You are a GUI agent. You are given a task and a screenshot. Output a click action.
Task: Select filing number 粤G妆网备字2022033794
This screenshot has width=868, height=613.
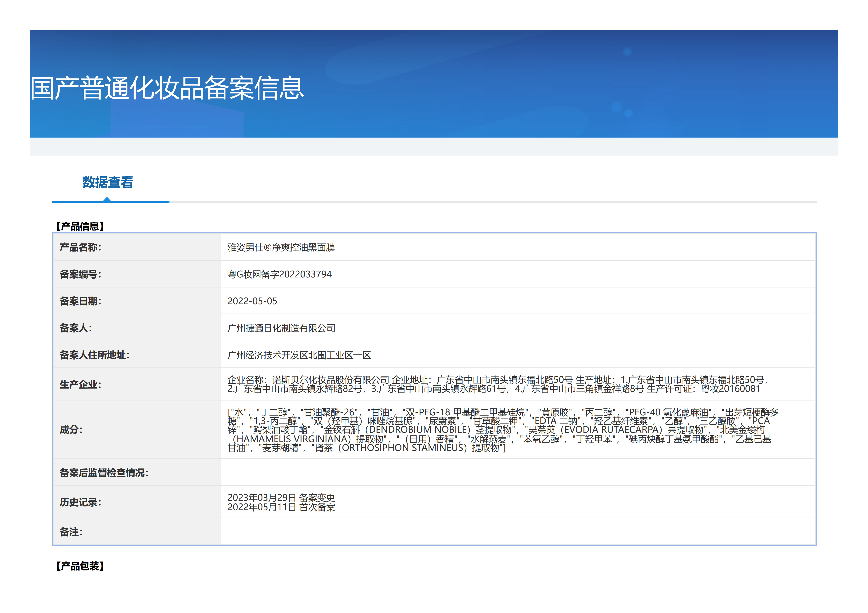[x=279, y=274]
